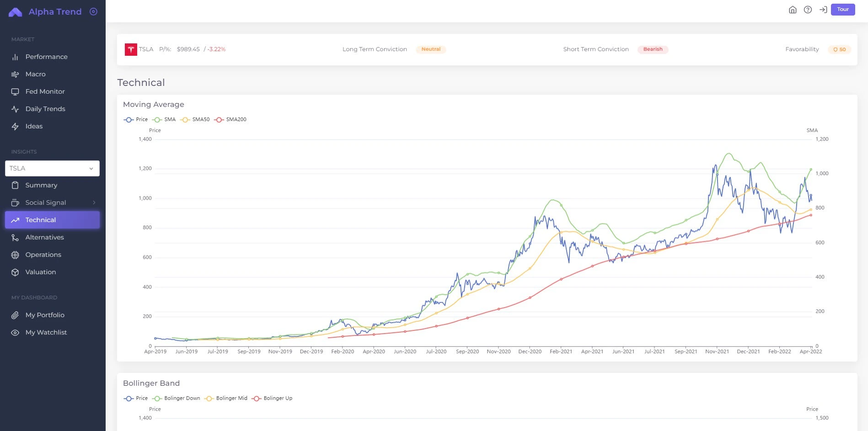Viewport: 868px width, 431px height.
Task: Toggle Bolinger Down series
Action: tap(176, 398)
